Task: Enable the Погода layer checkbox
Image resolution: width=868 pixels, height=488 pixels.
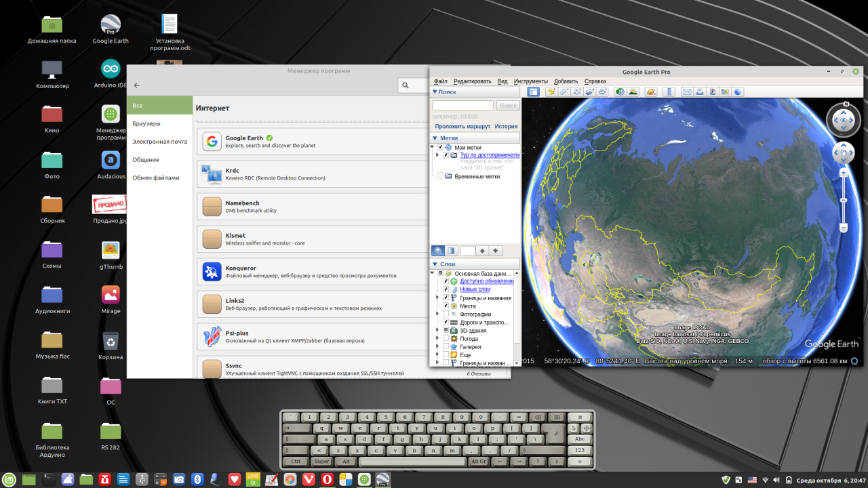Action: coord(446,338)
